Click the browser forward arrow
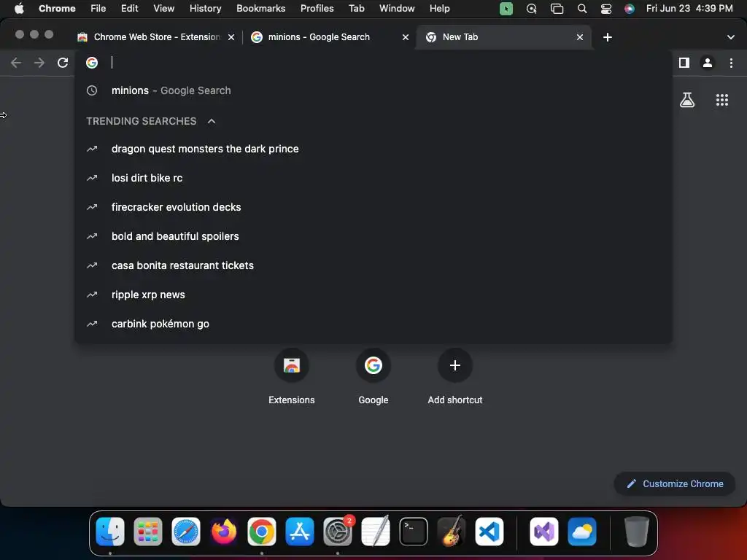The width and height of the screenshot is (747, 560). [x=39, y=63]
